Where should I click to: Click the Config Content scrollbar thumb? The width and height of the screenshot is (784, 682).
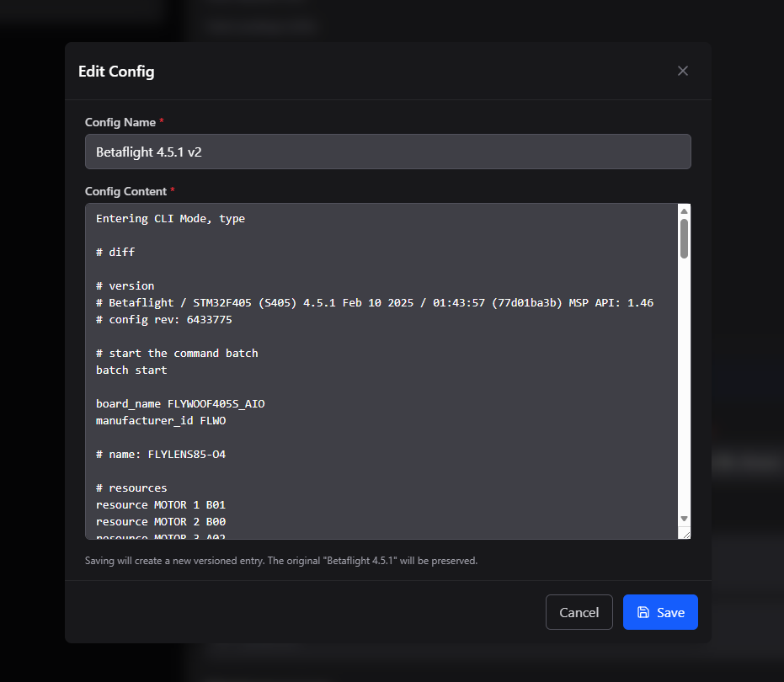click(684, 238)
